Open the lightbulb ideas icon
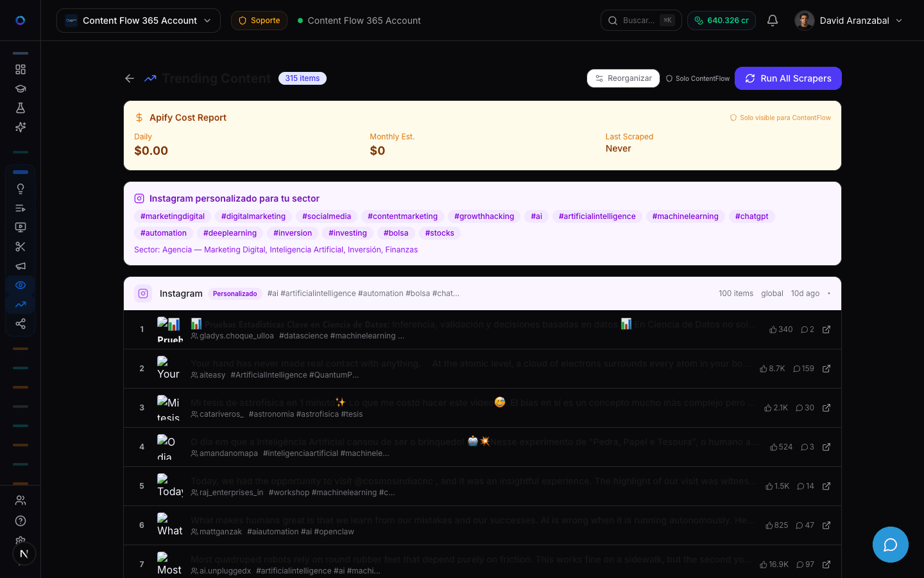This screenshot has width=924, height=578. pyautogui.click(x=21, y=189)
